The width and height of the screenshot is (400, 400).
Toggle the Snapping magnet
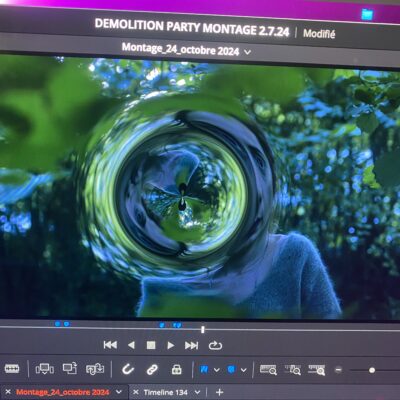coord(128,369)
